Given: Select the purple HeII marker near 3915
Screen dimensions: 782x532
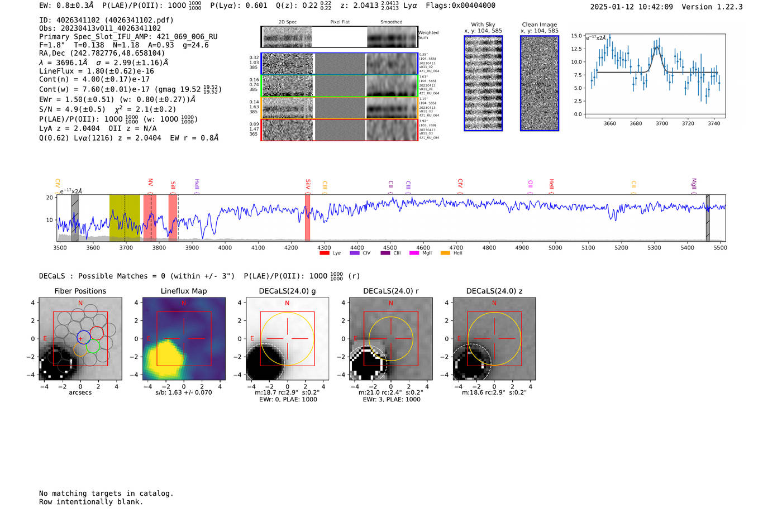Looking at the screenshot, I should point(197,186).
